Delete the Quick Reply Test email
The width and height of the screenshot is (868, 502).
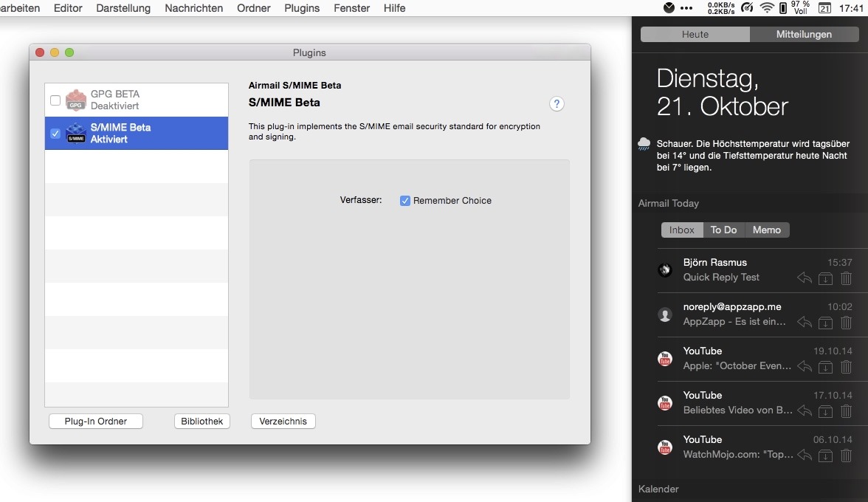click(847, 278)
